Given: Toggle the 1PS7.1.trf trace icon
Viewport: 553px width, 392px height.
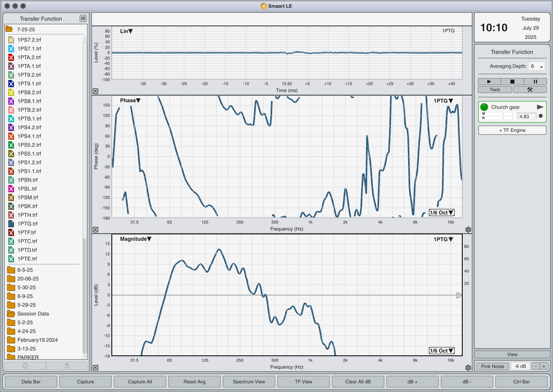Looking at the screenshot, I should coord(11,49).
